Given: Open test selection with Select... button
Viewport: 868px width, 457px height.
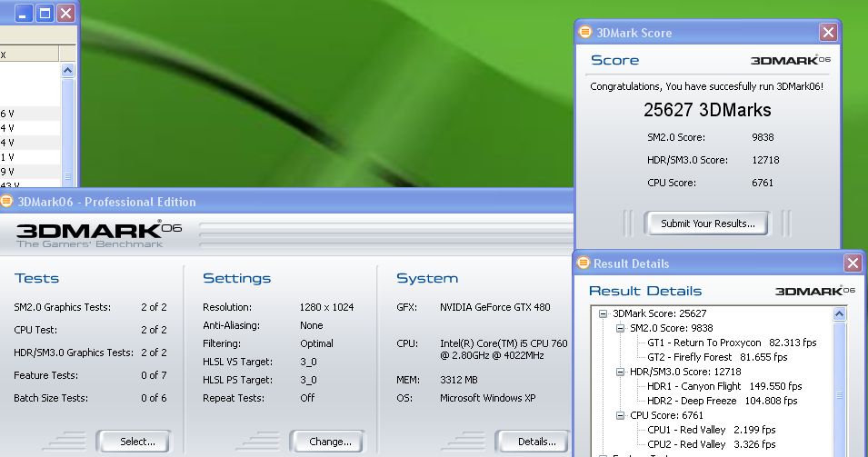Looking at the screenshot, I should [x=137, y=442].
